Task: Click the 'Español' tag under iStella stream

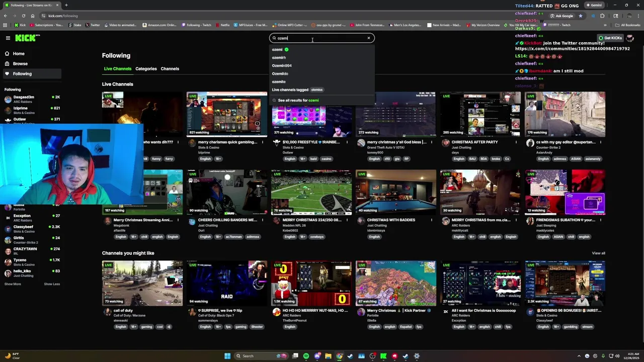Action: coord(406,327)
